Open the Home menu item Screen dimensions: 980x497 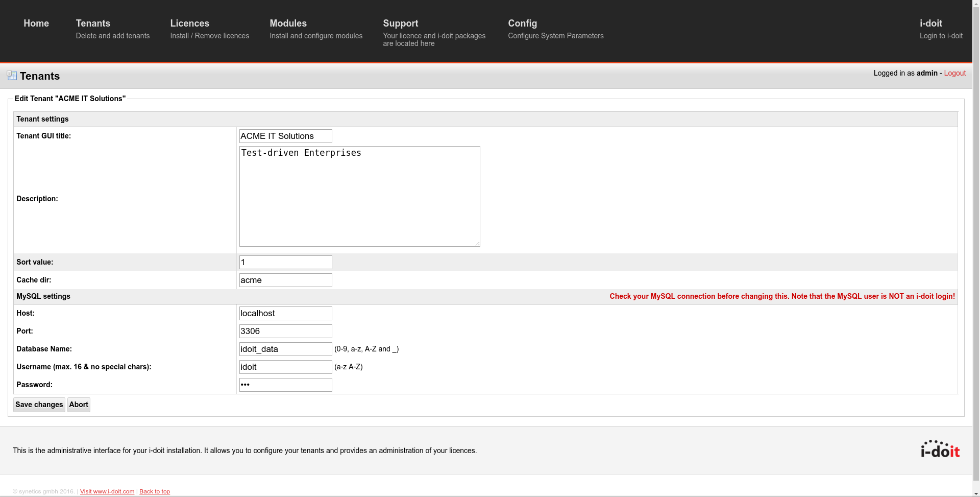point(36,23)
